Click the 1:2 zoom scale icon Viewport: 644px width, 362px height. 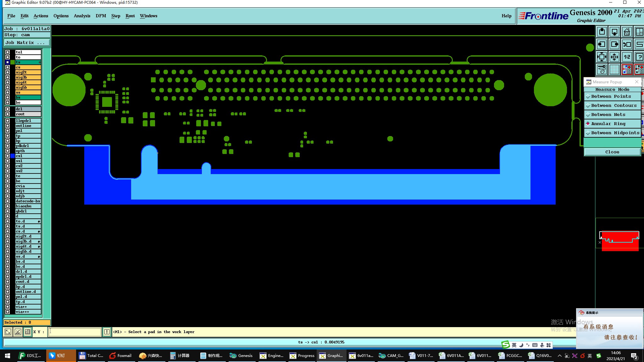(x=627, y=57)
